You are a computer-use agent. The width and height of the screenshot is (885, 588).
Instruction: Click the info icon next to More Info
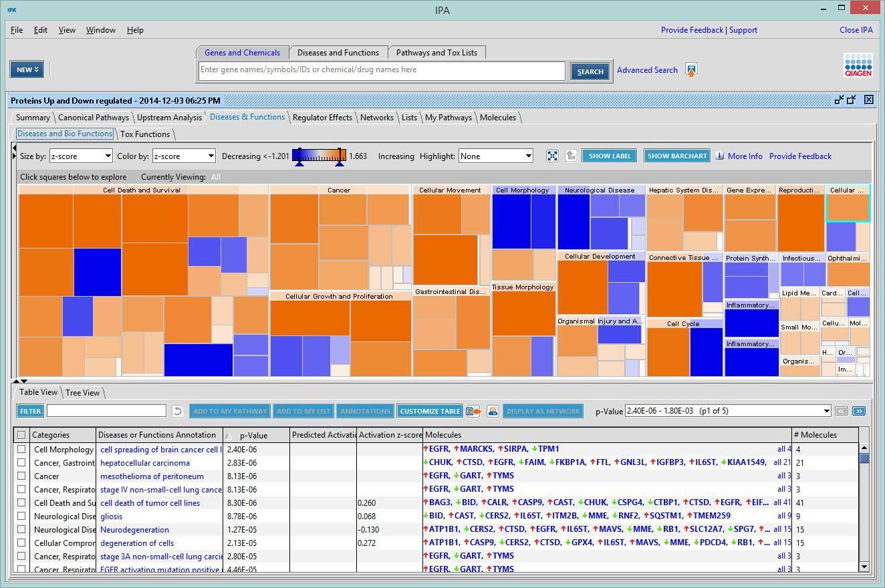click(719, 156)
